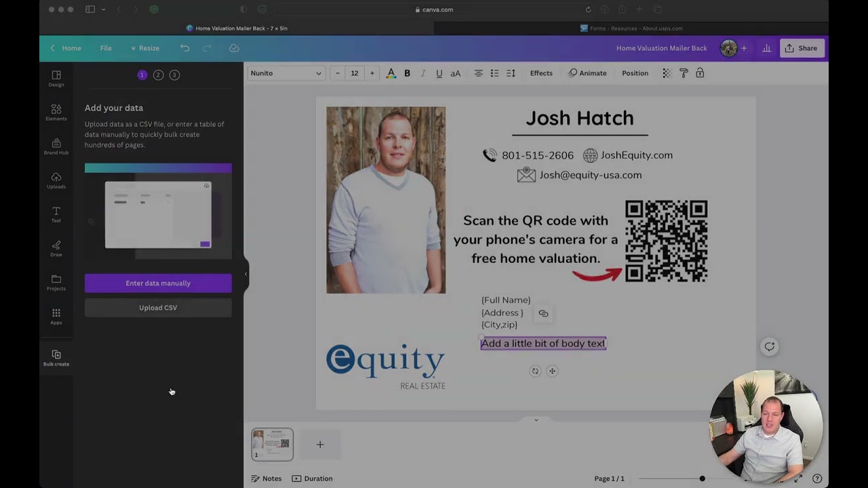The image size is (868, 488).
Task: Open the Bulk create panel
Action: point(56,358)
